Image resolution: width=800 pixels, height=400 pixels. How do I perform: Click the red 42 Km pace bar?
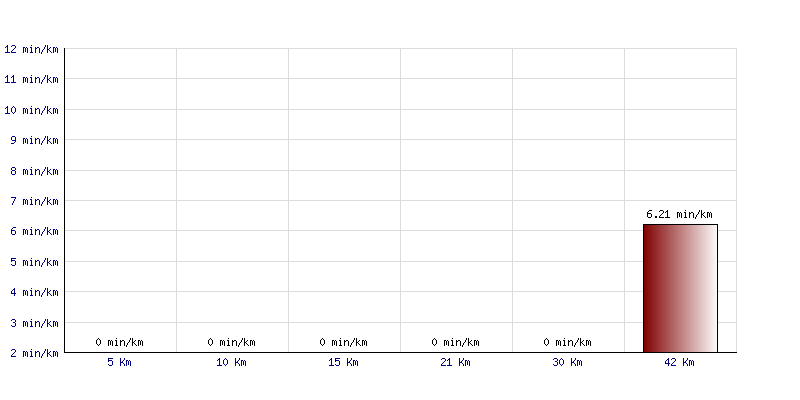(x=680, y=288)
